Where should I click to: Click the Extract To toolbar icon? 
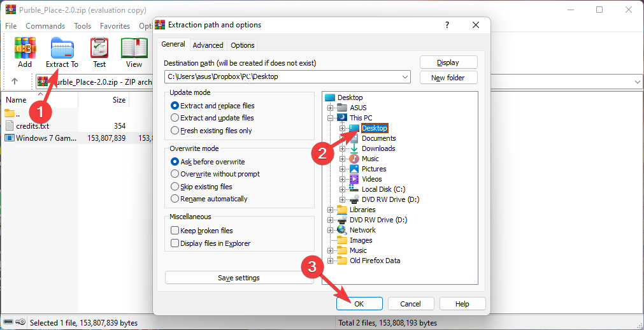(x=62, y=48)
